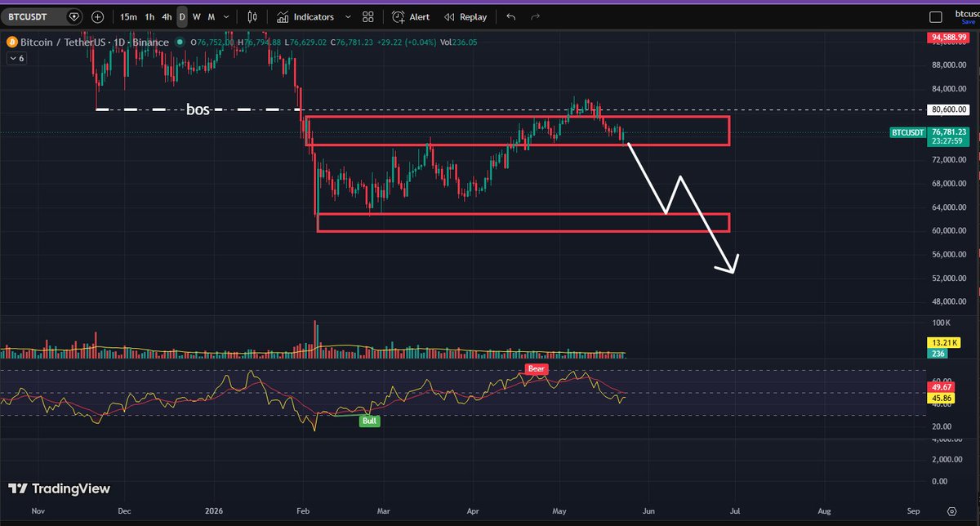Open the candlestick chart type selector

click(252, 16)
